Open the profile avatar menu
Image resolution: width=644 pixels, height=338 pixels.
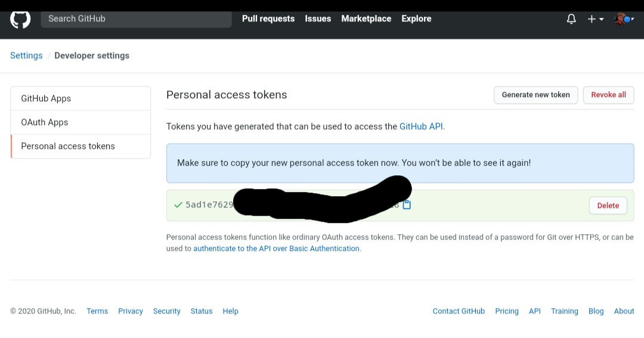pos(623,19)
